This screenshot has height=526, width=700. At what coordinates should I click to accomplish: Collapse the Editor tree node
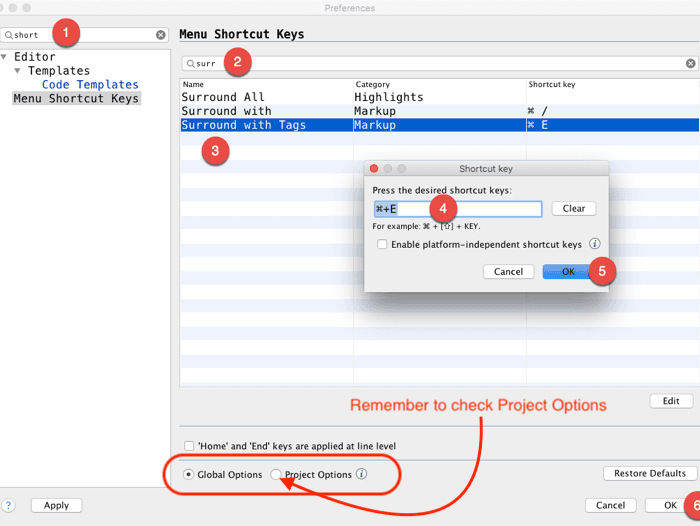(x=5, y=57)
